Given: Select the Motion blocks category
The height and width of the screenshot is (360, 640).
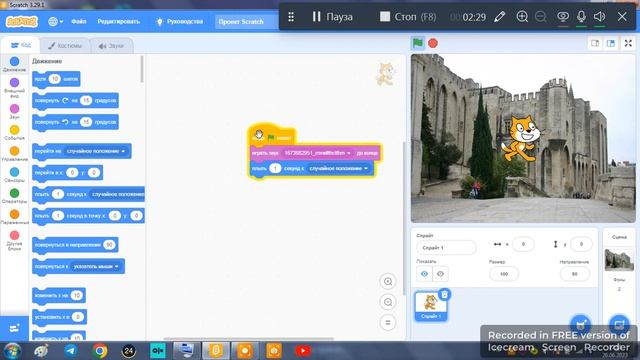Looking at the screenshot, I should [14, 64].
